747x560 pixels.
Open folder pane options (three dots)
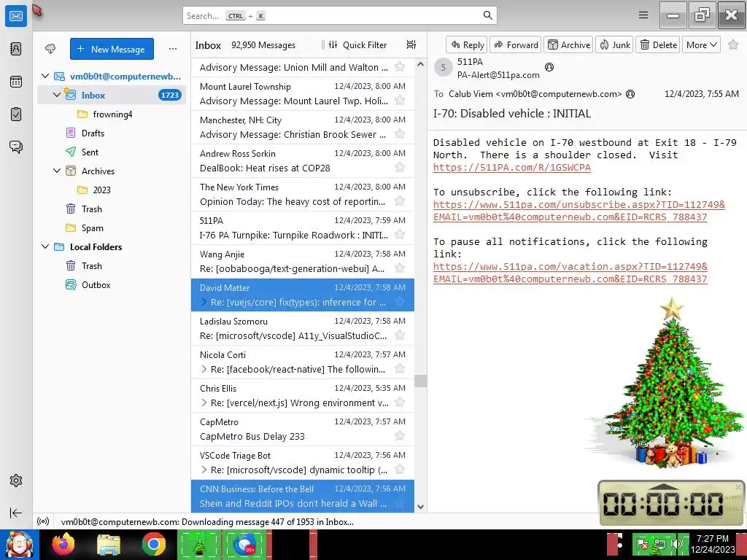click(x=172, y=49)
